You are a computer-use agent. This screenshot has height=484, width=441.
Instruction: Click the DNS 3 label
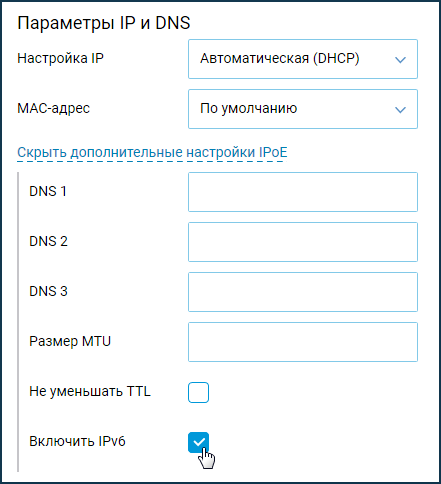click(48, 291)
